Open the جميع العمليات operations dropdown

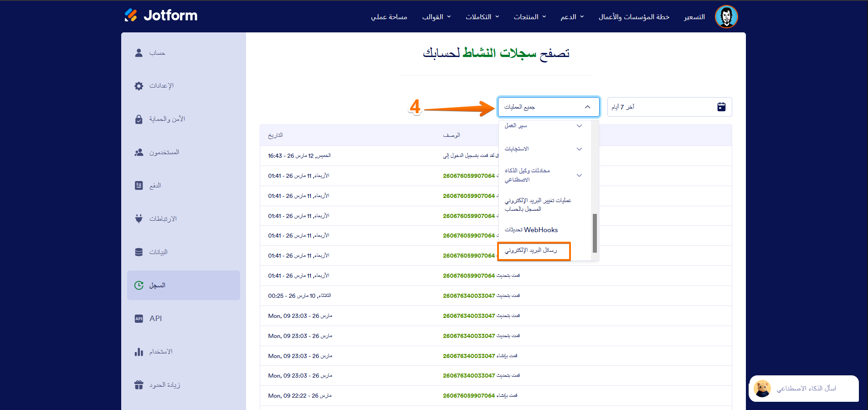click(549, 107)
